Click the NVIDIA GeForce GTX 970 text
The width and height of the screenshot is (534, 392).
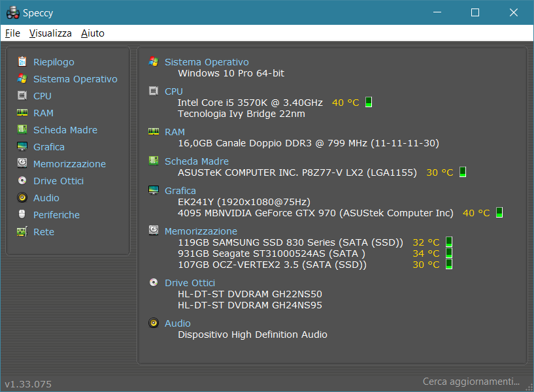[316, 213]
